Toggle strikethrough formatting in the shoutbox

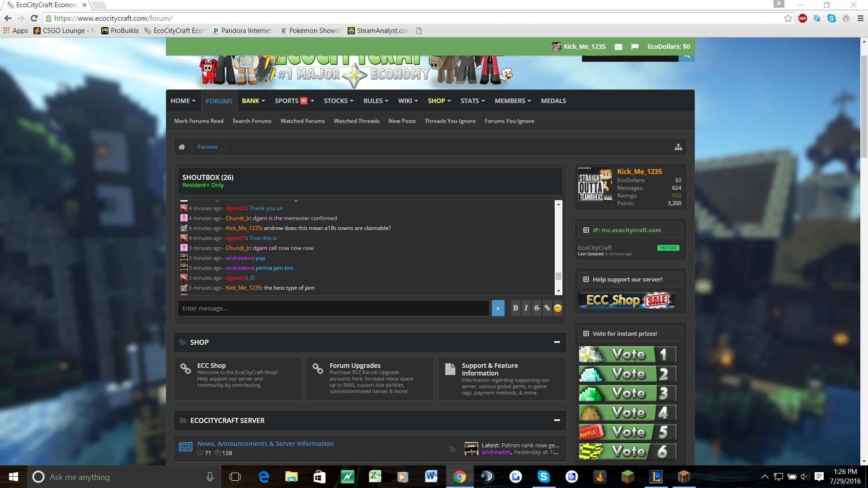point(537,308)
